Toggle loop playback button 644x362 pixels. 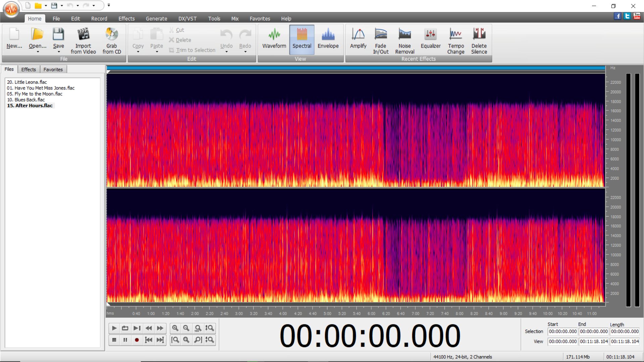(x=125, y=328)
